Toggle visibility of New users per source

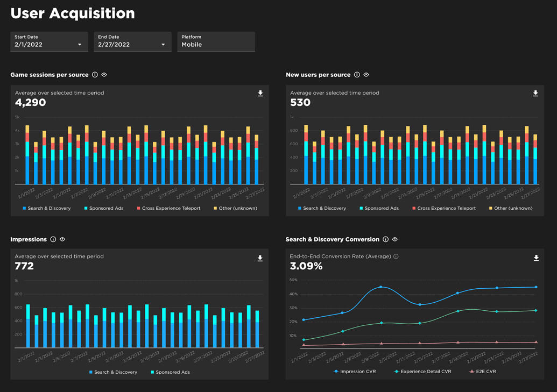tap(366, 75)
